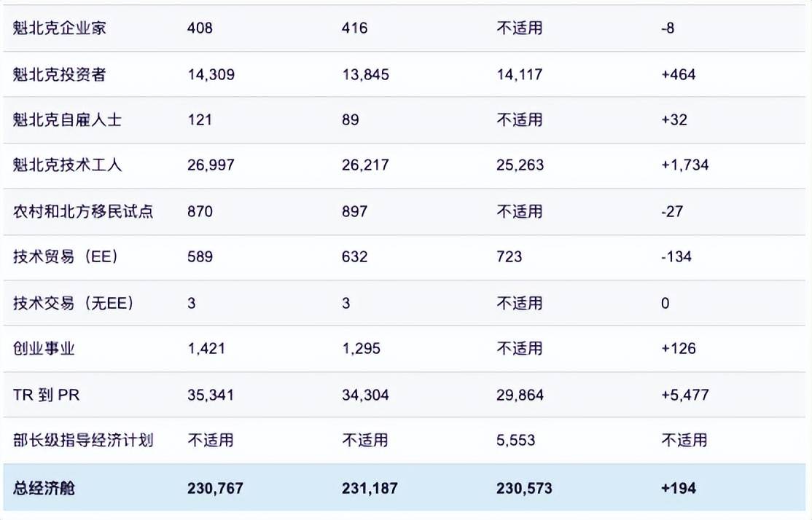The height and width of the screenshot is (520, 812).
Task: Select the 农村和北方移民试点 row label
Action: click(x=83, y=211)
